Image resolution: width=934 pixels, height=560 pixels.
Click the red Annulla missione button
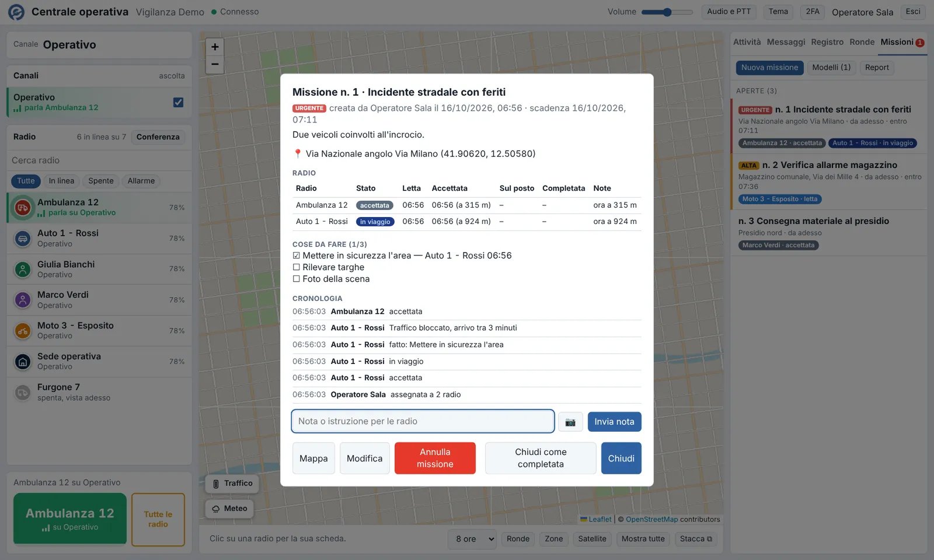coord(435,458)
